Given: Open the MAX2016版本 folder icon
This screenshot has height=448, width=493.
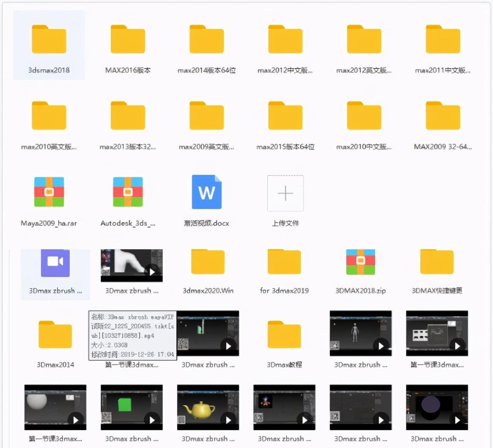Looking at the screenshot, I should point(127,39).
